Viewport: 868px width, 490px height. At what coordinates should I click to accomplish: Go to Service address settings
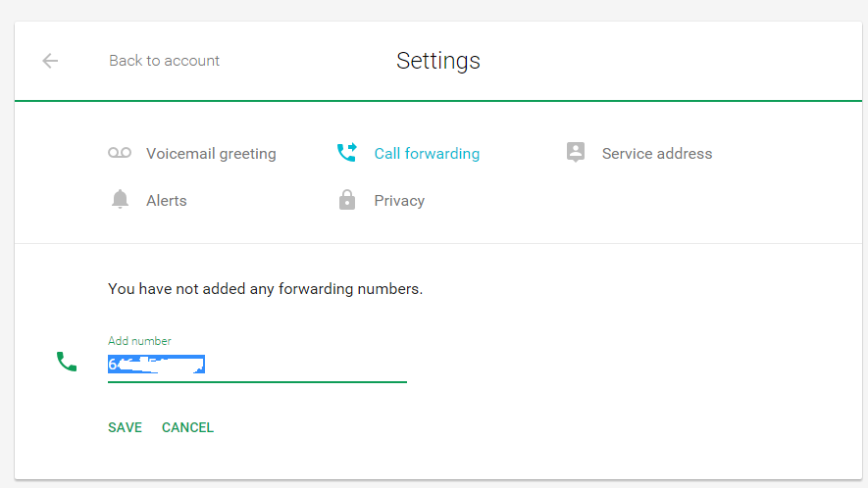point(656,154)
